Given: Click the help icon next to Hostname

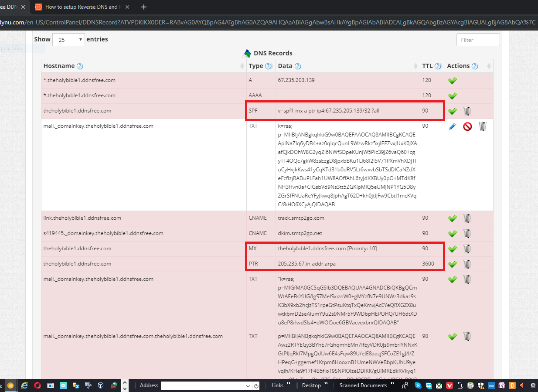Looking at the screenshot, I should 80,66.
